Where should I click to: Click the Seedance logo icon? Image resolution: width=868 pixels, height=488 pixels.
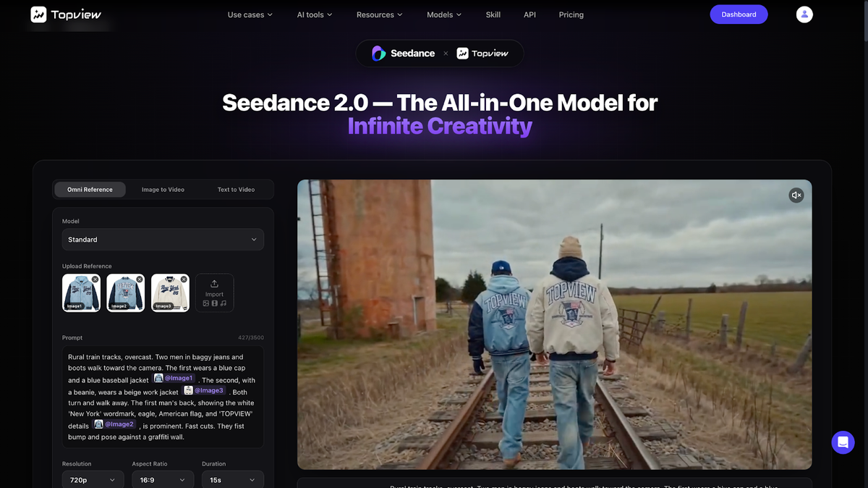click(377, 52)
